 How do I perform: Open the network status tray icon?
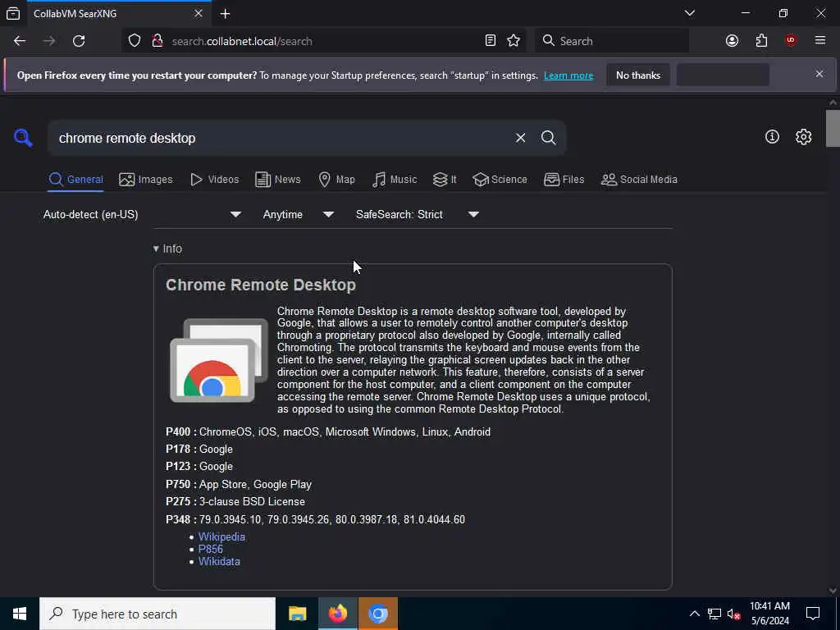tap(714, 614)
